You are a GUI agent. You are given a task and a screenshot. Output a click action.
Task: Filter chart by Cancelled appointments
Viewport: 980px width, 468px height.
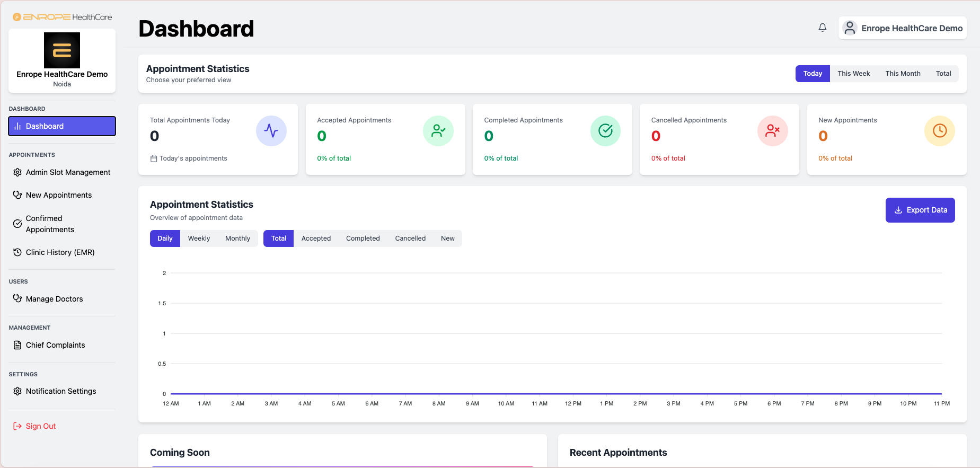click(x=410, y=239)
